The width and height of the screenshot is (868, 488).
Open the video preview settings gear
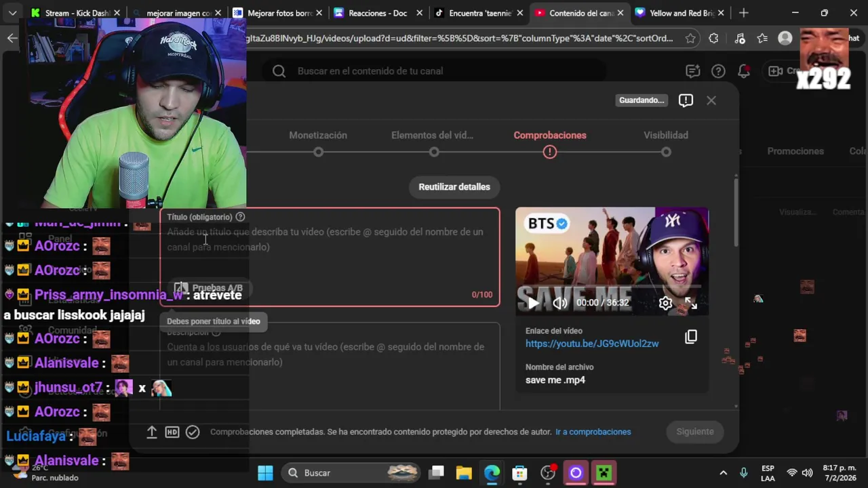665,303
